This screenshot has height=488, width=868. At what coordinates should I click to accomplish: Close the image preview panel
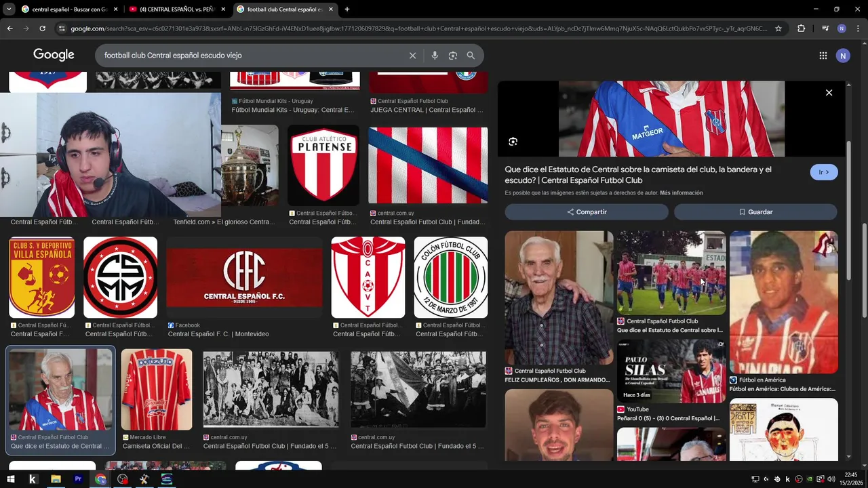point(829,93)
